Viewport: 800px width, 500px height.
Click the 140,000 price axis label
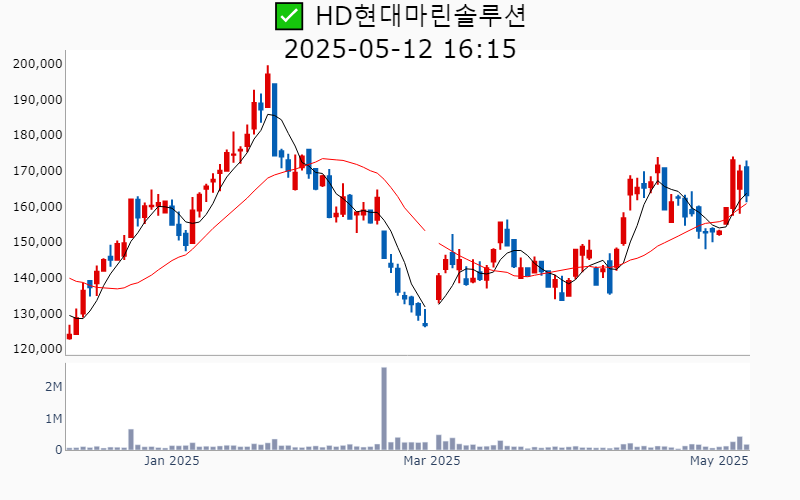pos(38,278)
